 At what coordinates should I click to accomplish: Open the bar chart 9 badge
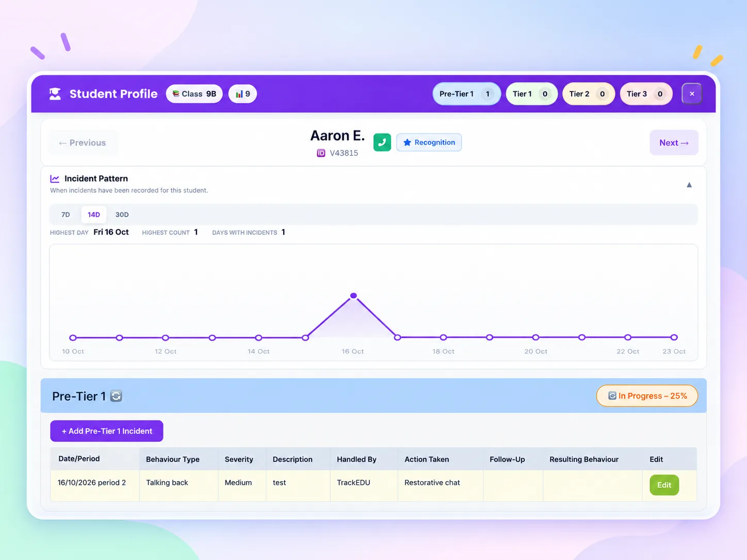pyautogui.click(x=242, y=94)
